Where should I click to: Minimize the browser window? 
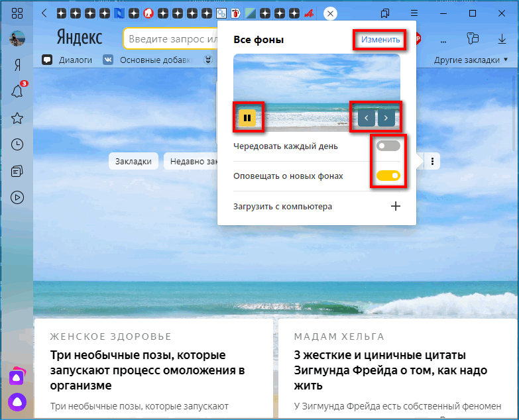pyautogui.click(x=443, y=13)
